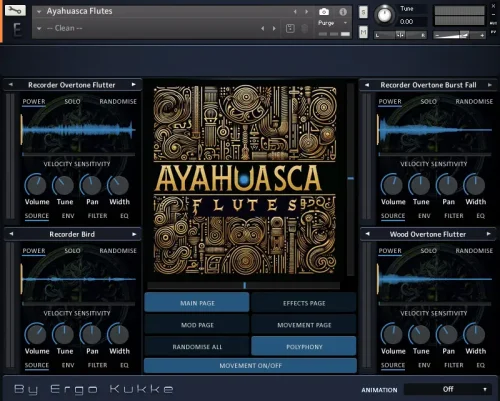Screen dimensions: 500x401
Task: Click RANDOMISE on Recorder Overtone Flutter layer
Action: (x=118, y=101)
